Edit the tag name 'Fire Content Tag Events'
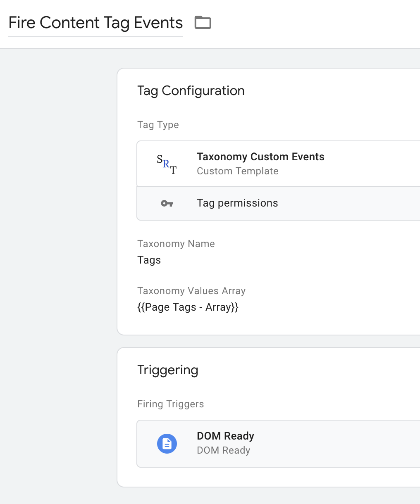 pos(95,23)
